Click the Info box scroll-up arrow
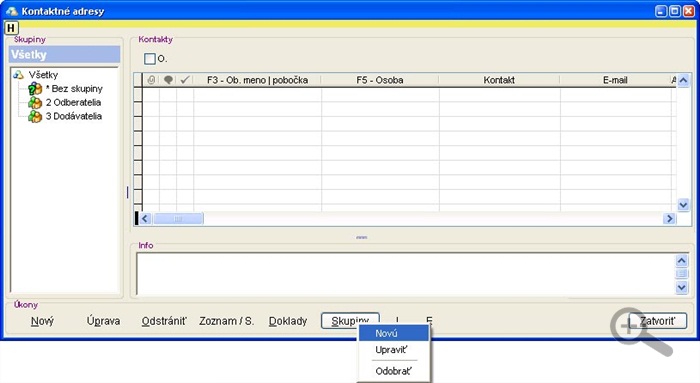The height and width of the screenshot is (383, 700). [681, 260]
